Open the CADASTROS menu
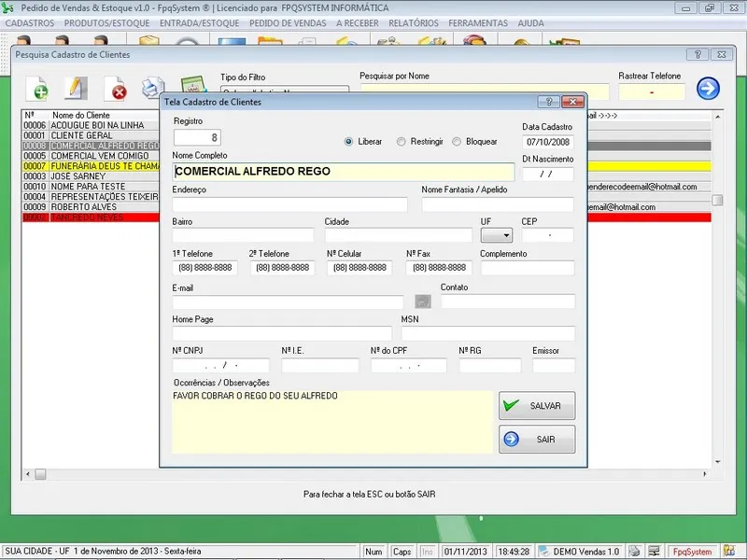The width and height of the screenshot is (747, 560). coord(30,21)
